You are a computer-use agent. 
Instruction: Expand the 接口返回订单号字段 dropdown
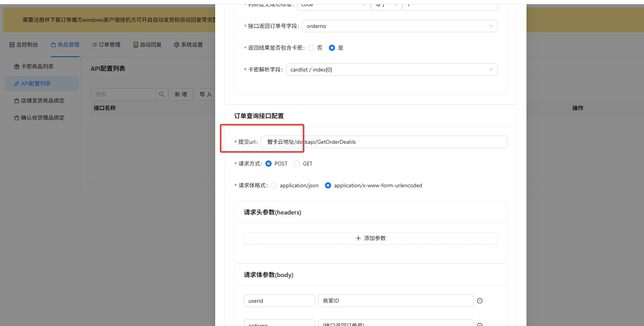pos(400,26)
